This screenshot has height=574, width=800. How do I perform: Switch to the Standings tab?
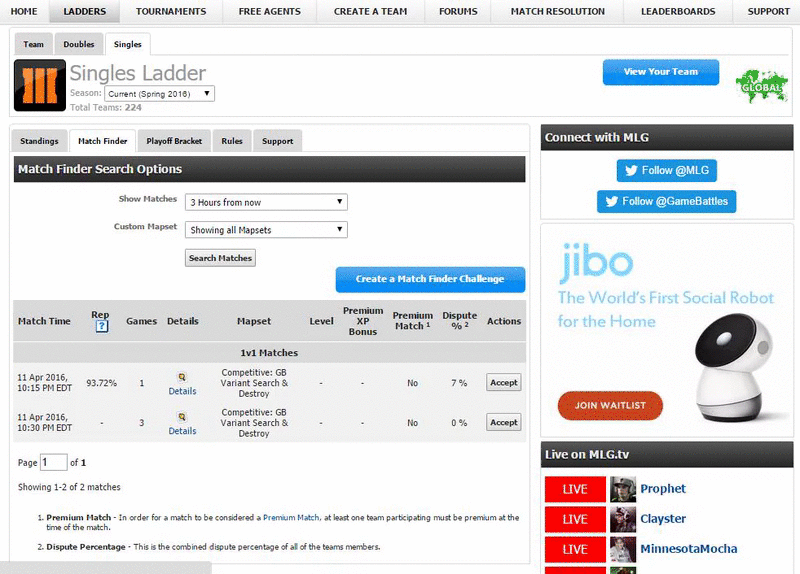point(39,141)
